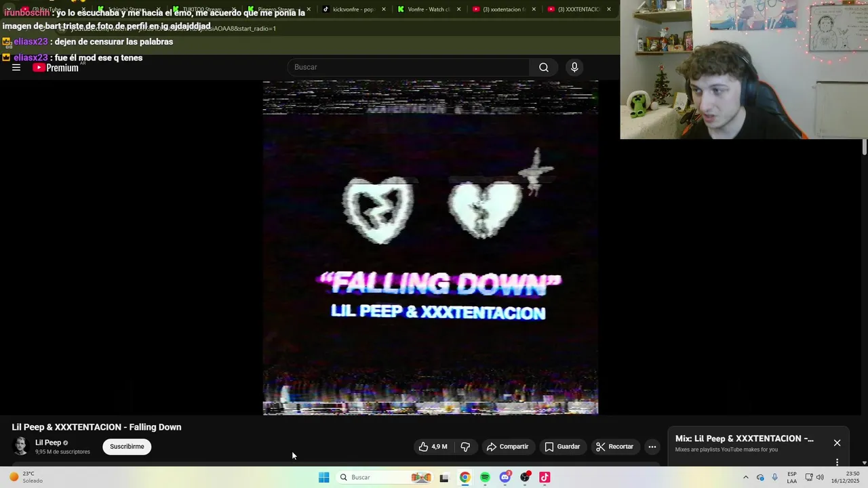Open Spotify from the taskbar
Screen dimensions: 868x488
coord(485,477)
